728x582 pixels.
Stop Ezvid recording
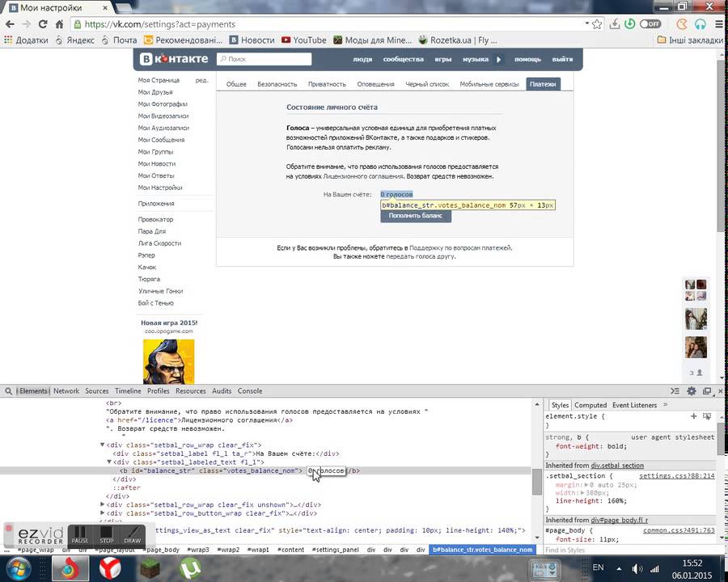[106, 535]
